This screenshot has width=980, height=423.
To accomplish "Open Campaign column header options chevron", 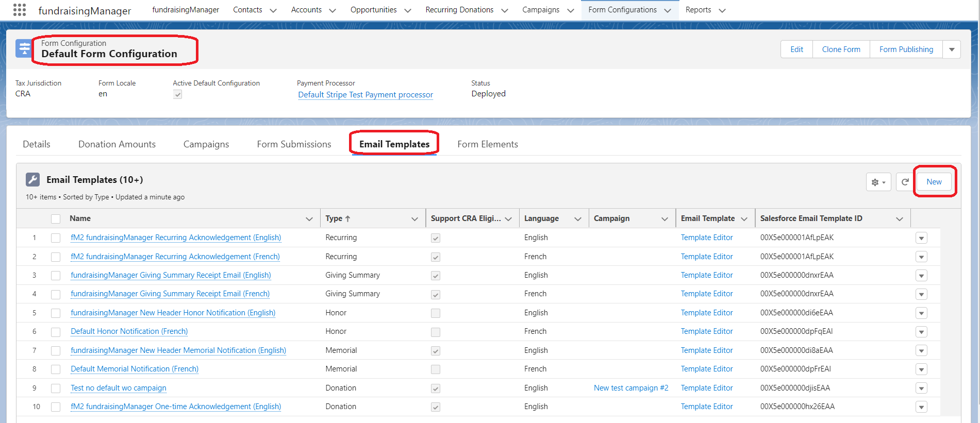I will tap(665, 219).
